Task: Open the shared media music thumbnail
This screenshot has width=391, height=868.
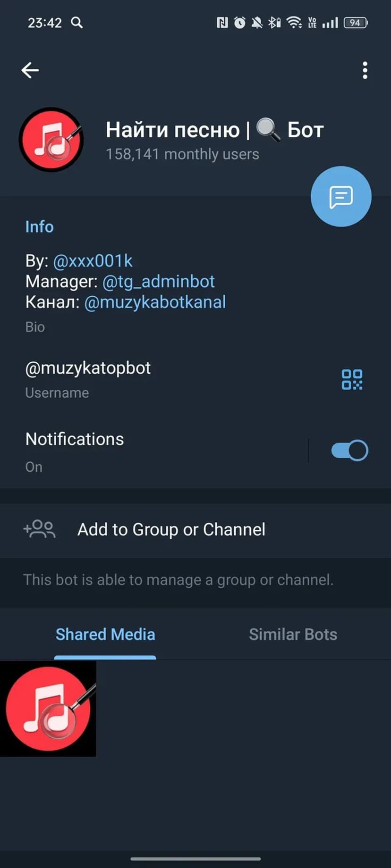Action: click(x=48, y=709)
